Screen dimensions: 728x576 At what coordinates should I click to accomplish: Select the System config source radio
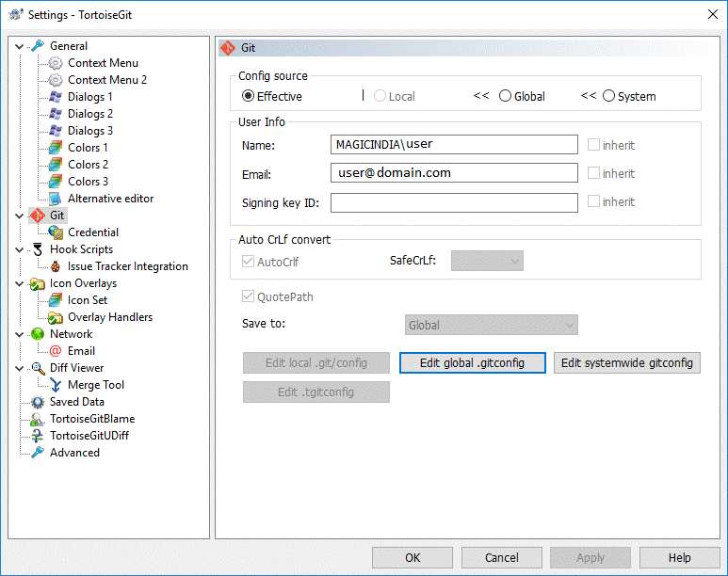[x=608, y=96]
